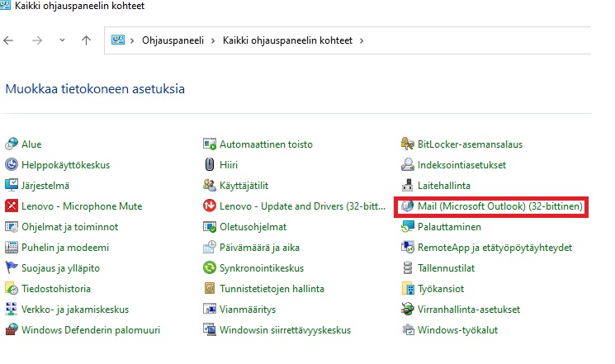The height and width of the screenshot is (364, 615).
Task: Open the Lenovo Microphone Mute icon
Action: (12, 206)
